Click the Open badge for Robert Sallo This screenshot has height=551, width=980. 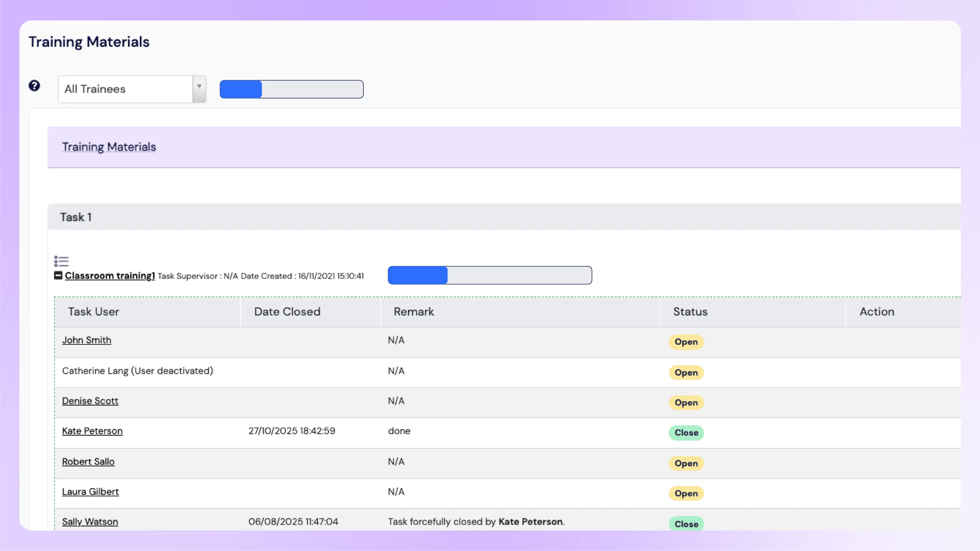pos(686,463)
